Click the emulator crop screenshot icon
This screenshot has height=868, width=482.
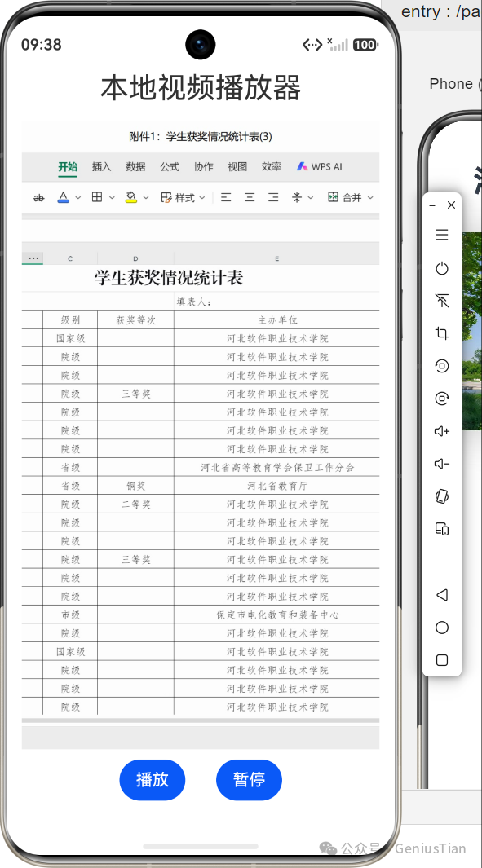[x=441, y=333]
